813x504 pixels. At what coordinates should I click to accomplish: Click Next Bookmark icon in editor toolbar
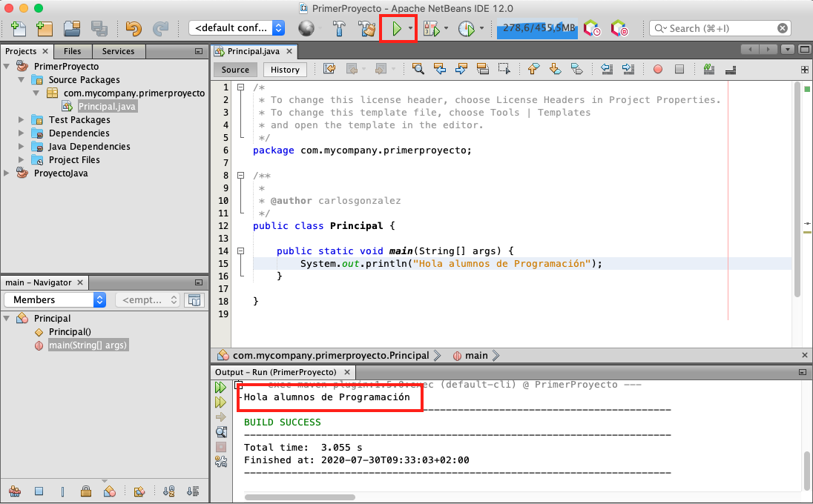(555, 69)
